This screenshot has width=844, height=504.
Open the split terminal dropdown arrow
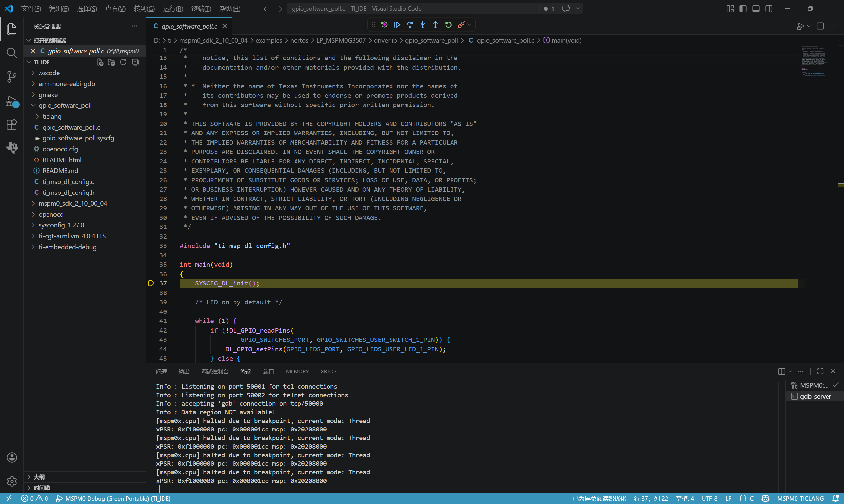789,371
